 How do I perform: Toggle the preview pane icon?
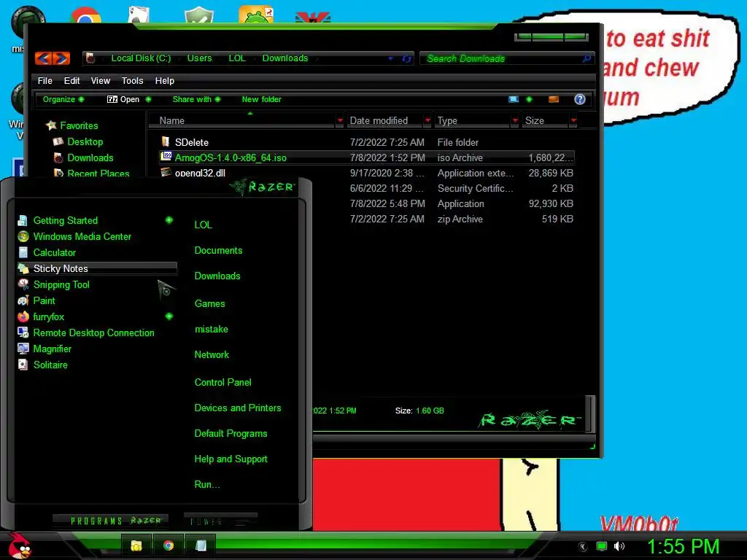[x=553, y=99]
